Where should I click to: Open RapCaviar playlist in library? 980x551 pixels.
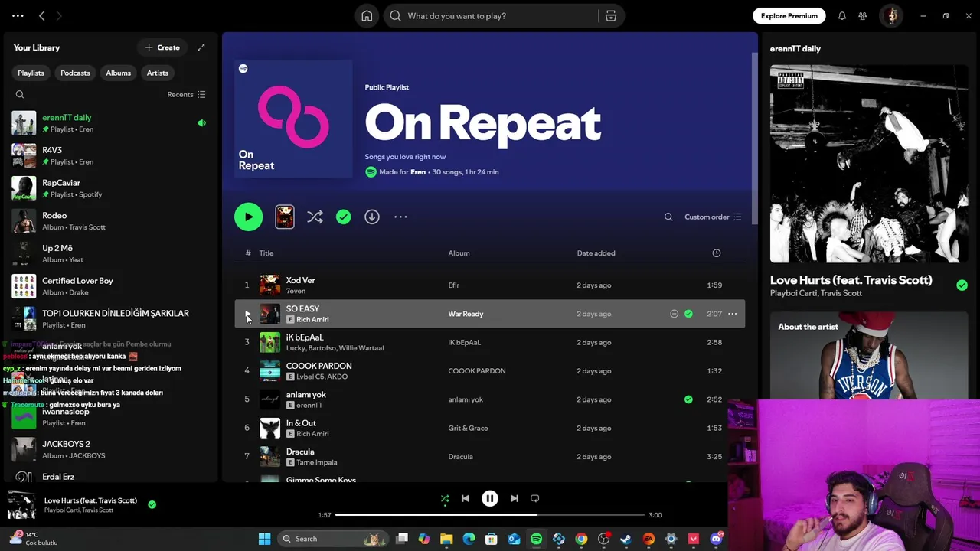tap(111, 188)
